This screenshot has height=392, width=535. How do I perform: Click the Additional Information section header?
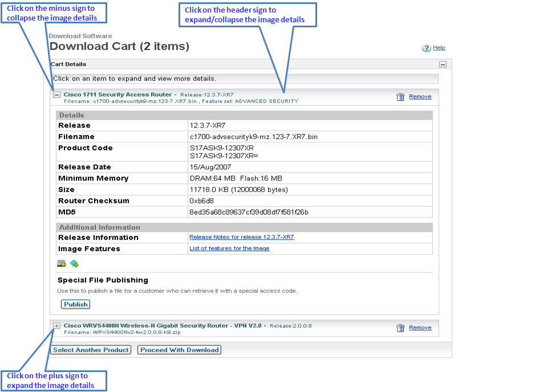coord(244,227)
